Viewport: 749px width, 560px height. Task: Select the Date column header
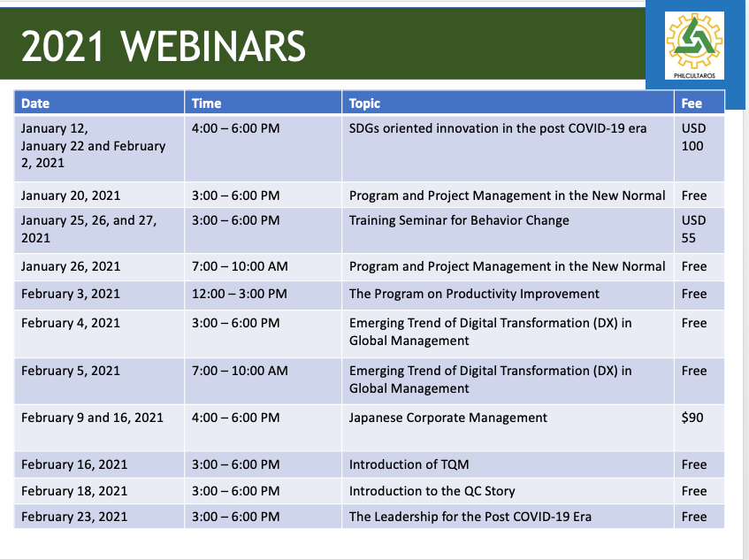click(x=35, y=103)
